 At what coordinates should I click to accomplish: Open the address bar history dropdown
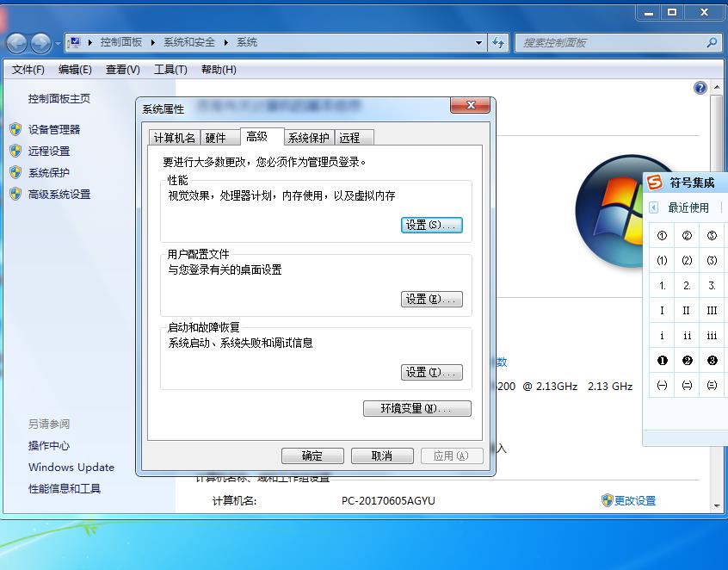click(x=478, y=43)
